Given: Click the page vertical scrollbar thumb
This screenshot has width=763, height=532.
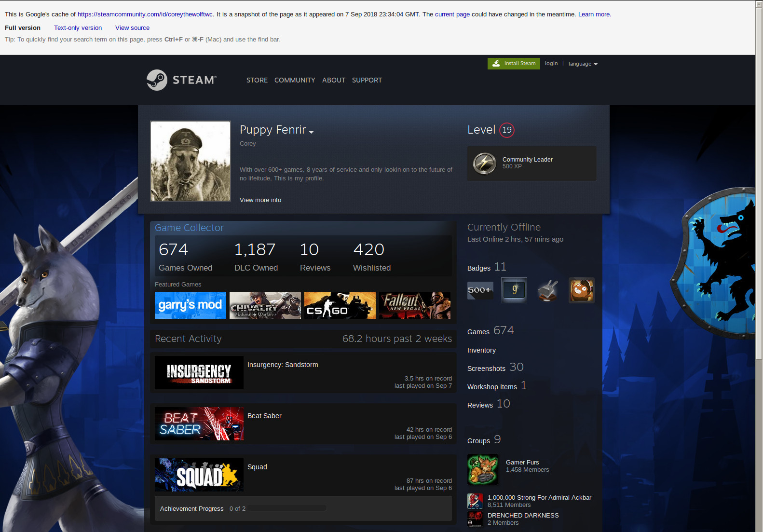Looking at the screenshot, I should pyautogui.click(x=759, y=183).
